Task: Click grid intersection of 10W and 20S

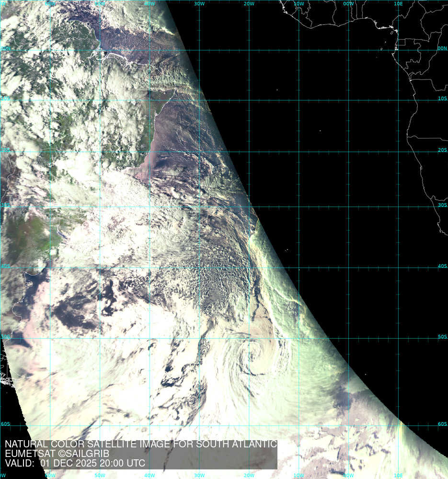Action: click(x=299, y=152)
